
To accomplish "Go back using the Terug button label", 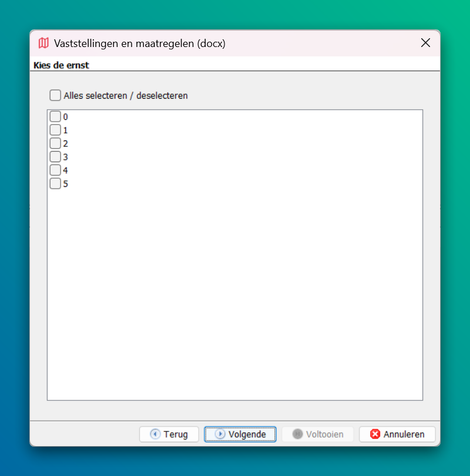I will pyautogui.click(x=176, y=434).
